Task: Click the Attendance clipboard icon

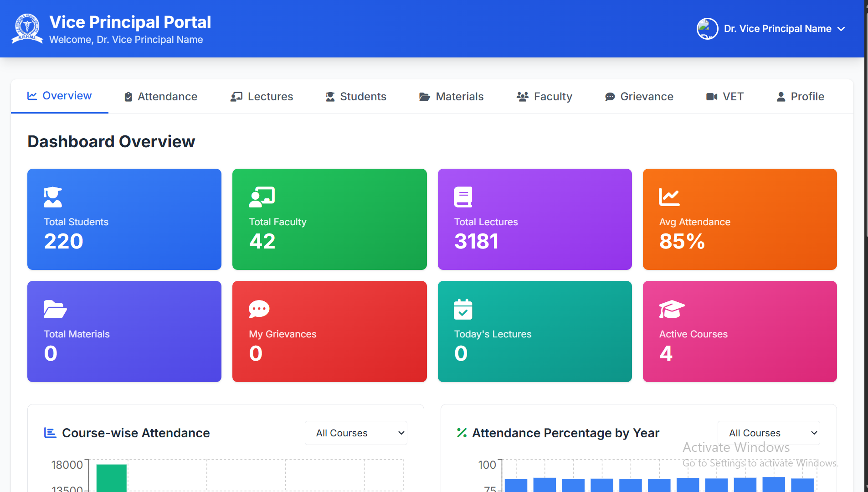Action: tap(128, 97)
